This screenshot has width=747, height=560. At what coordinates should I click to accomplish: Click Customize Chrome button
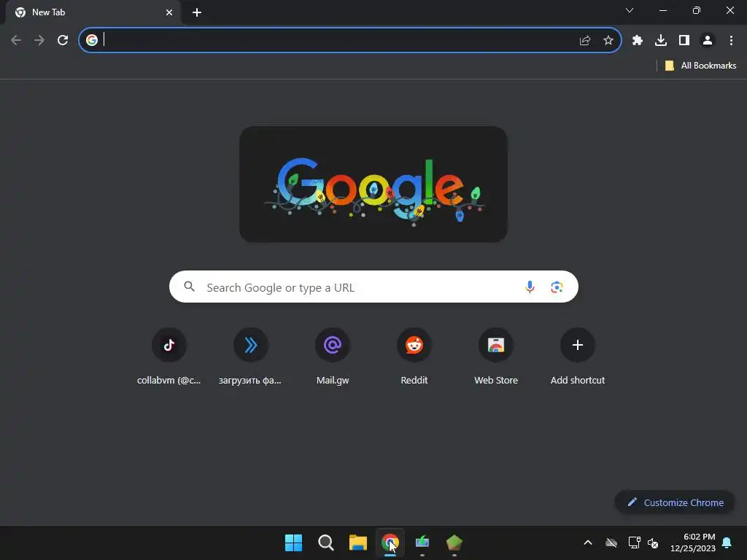click(675, 502)
